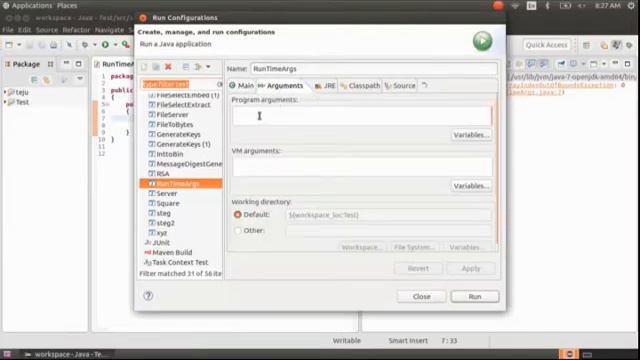Image resolution: width=640 pixels, height=360 pixels.
Task: Click the Quick Access search box
Action: coord(546,45)
